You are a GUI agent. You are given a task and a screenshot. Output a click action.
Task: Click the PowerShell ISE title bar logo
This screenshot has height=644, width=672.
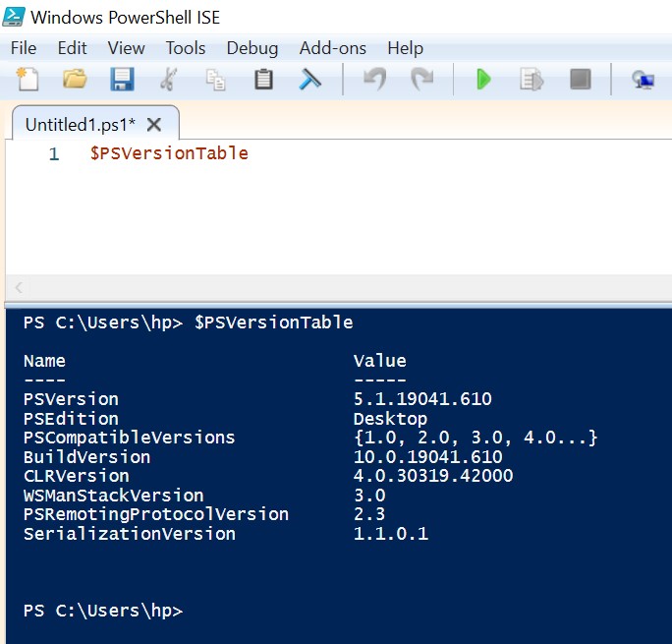pos(14,17)
